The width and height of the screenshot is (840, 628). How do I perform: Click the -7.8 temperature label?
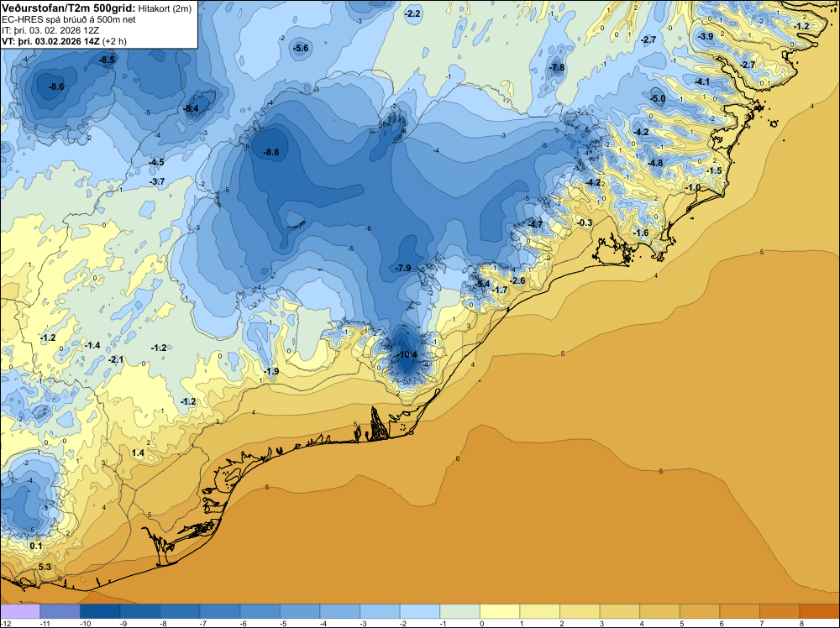pyautogui.click(x=557, y=67)
